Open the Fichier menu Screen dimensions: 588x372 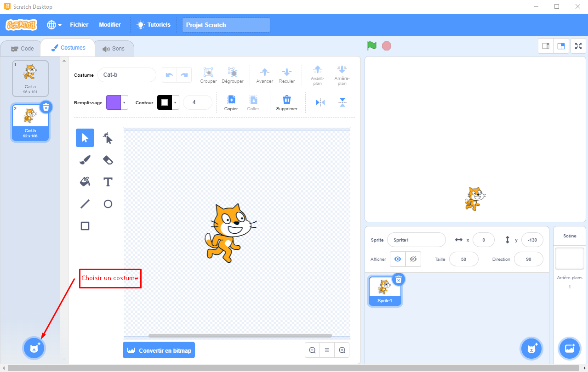(79, 25)
